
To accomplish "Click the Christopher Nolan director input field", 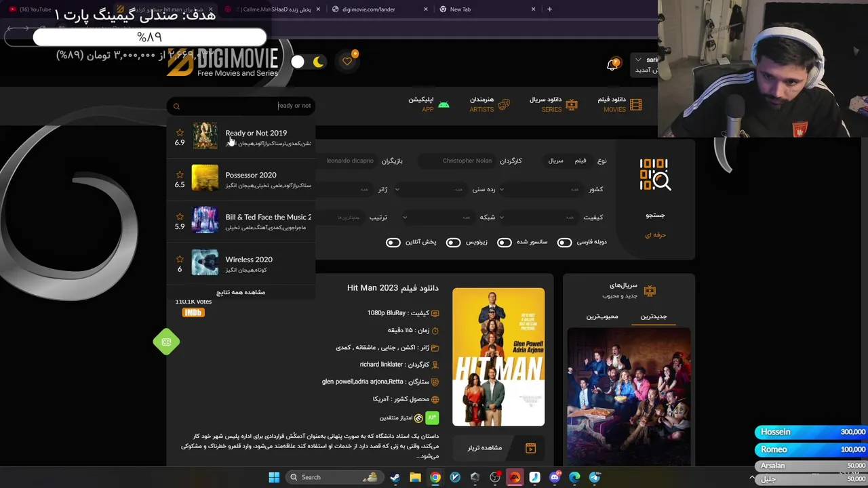I will [x=458, y=161].
